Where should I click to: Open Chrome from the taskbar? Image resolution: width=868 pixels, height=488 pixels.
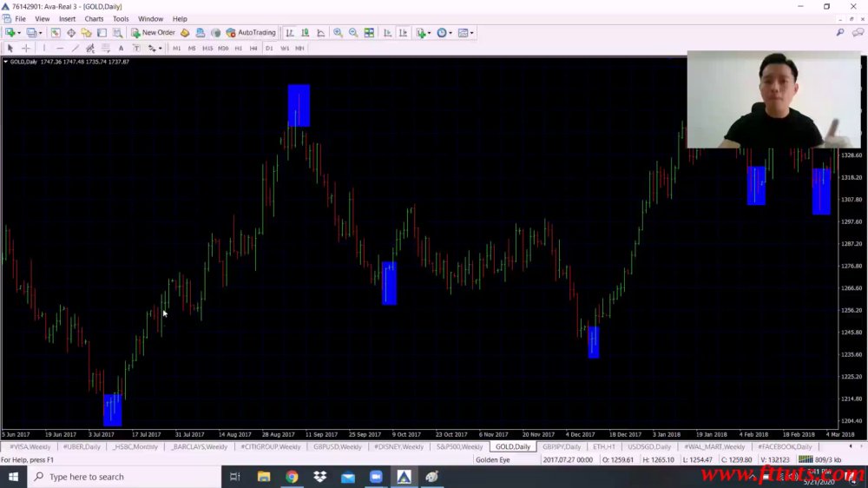click(292, 477)
